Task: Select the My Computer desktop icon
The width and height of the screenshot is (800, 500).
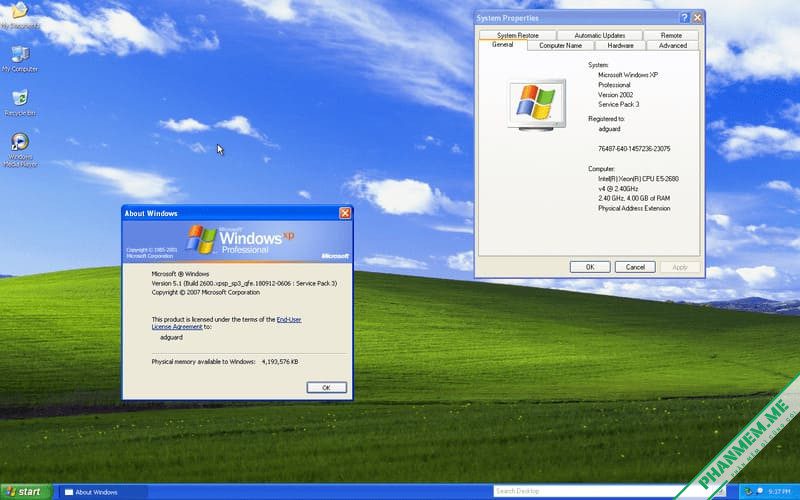Action: (20, 59)
